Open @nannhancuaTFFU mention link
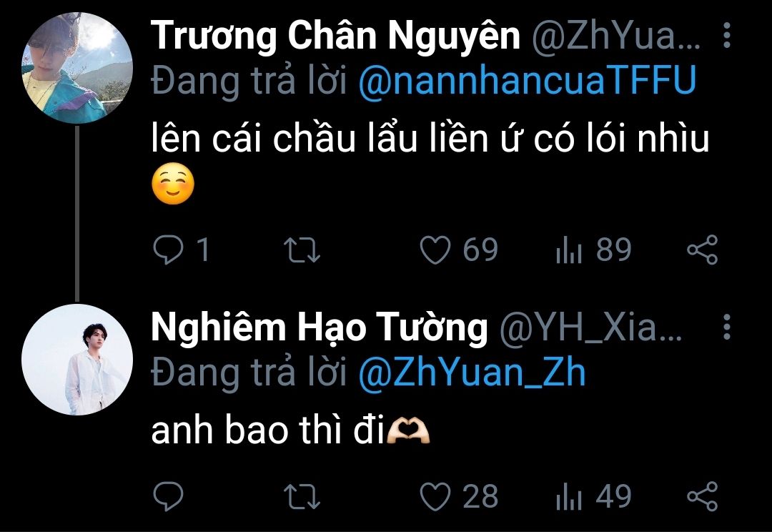The height and width of the screenshot is (532, 772). [528, 82]
